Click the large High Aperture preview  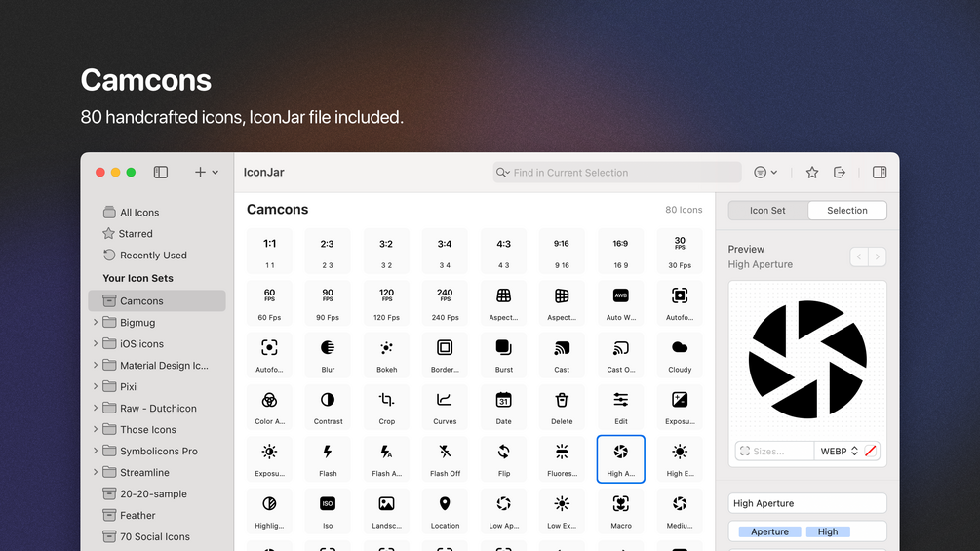coord(806,359)
